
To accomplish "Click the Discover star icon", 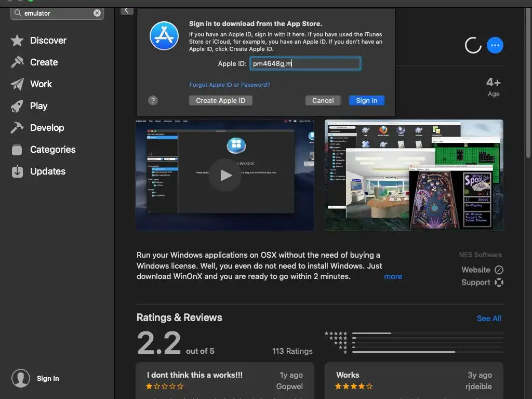I will pos(17,41).
